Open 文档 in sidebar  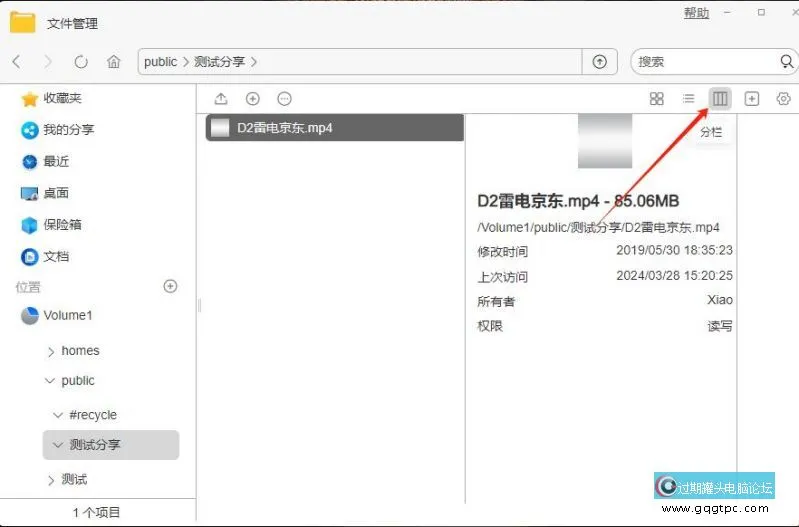(x=45, y=256)
